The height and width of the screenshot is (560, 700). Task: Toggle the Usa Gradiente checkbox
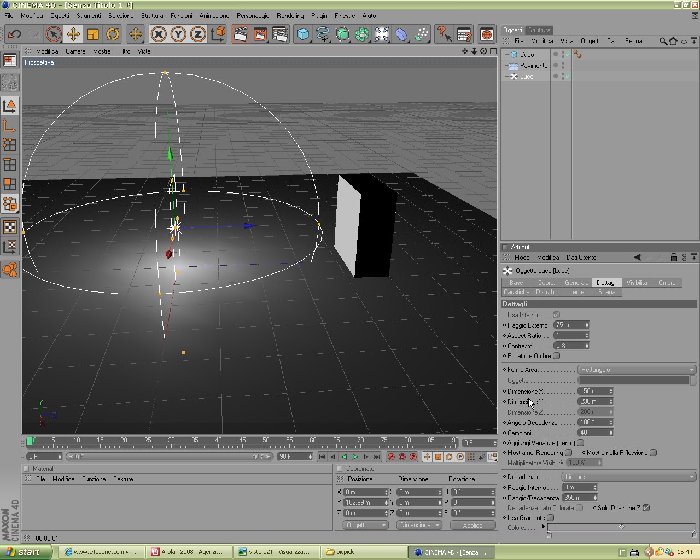(550, 518)
